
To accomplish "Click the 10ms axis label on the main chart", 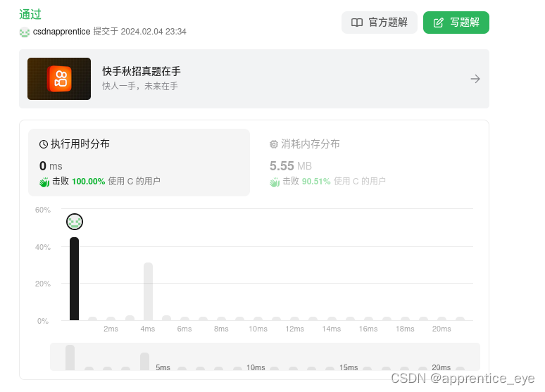I will click(x=258, y=329).
